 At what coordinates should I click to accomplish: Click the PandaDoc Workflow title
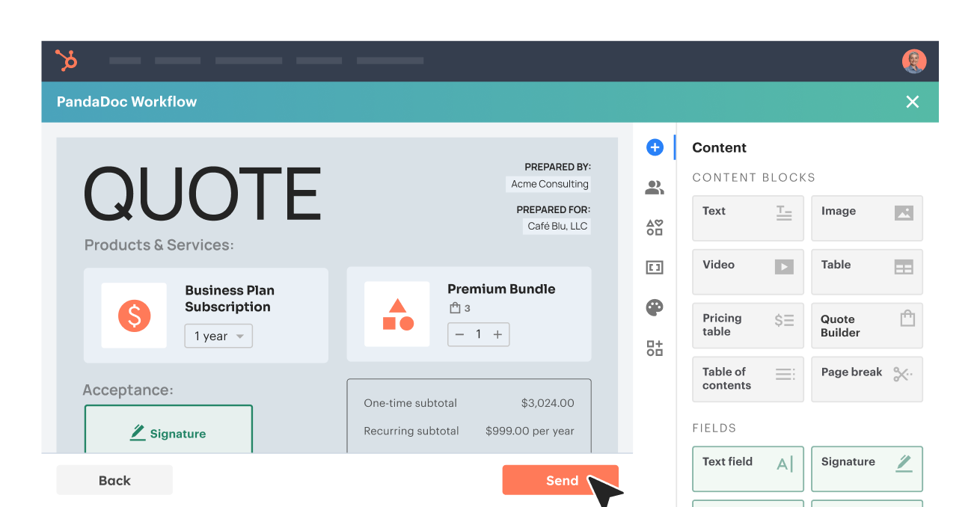pos(127,102)
